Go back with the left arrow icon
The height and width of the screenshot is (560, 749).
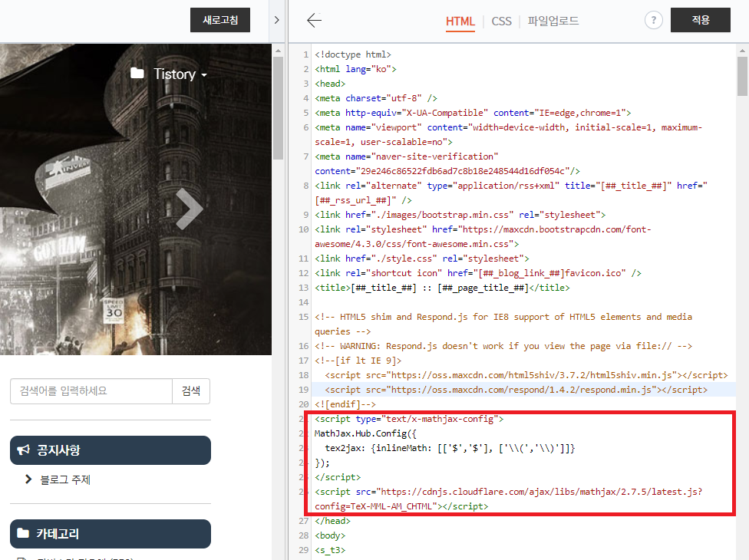pos(314,20)
